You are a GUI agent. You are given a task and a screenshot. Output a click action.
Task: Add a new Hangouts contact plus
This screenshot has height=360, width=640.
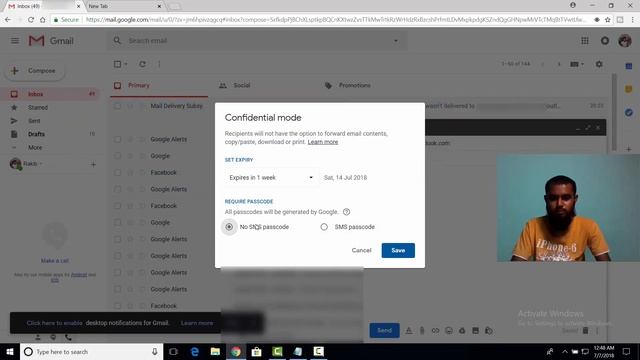click(x=93, y=164)
